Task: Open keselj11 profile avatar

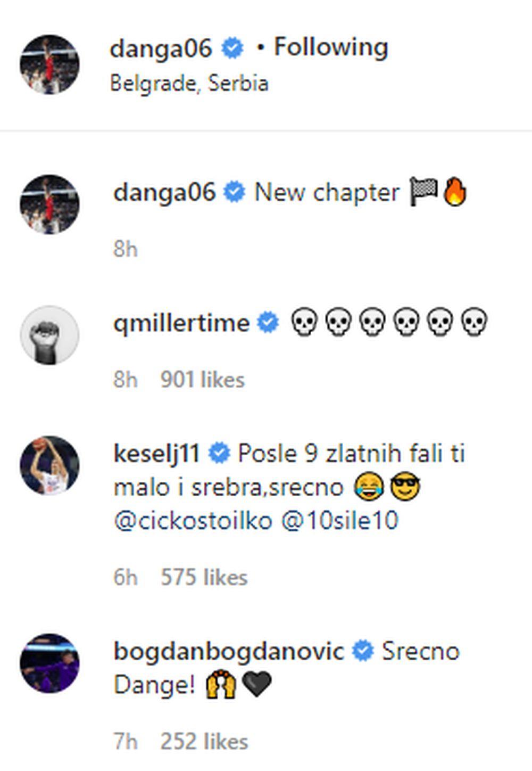Action: (49, 465)
